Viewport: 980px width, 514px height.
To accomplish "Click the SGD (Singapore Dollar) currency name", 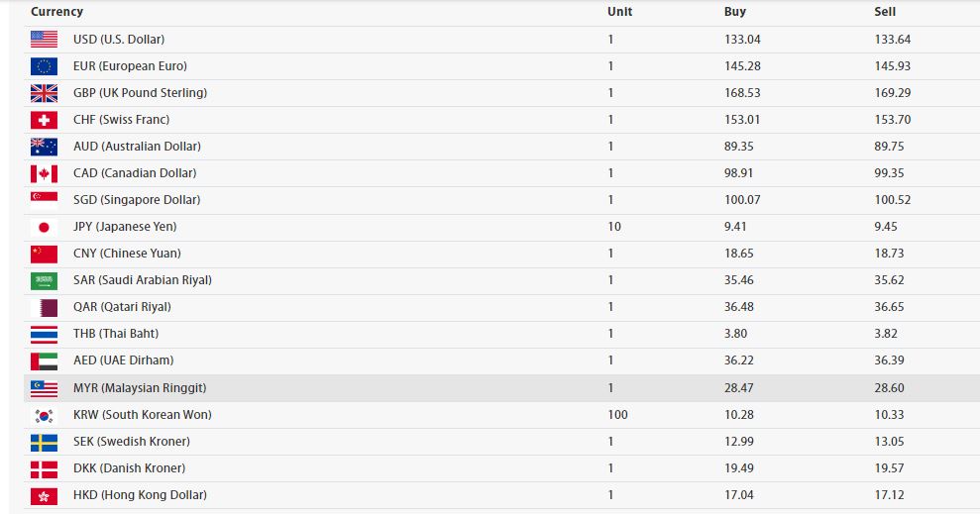I will [x=137, y=200].
